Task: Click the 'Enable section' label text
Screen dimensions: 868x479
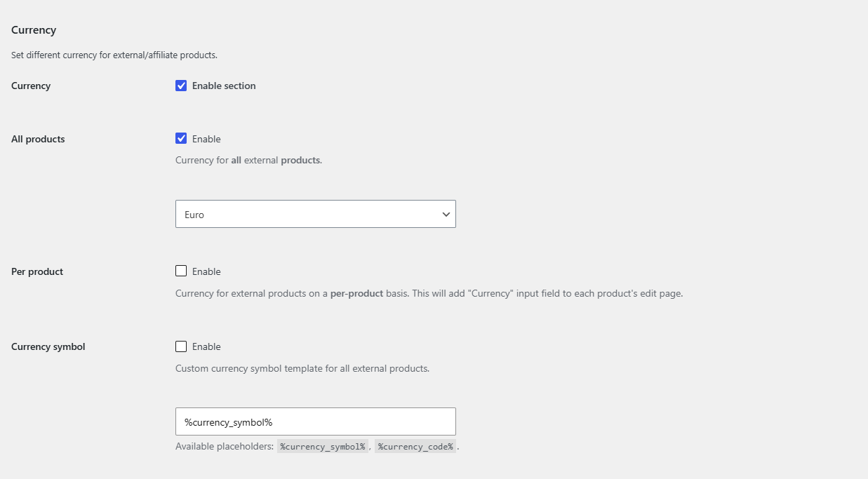Action: [224, 86]
